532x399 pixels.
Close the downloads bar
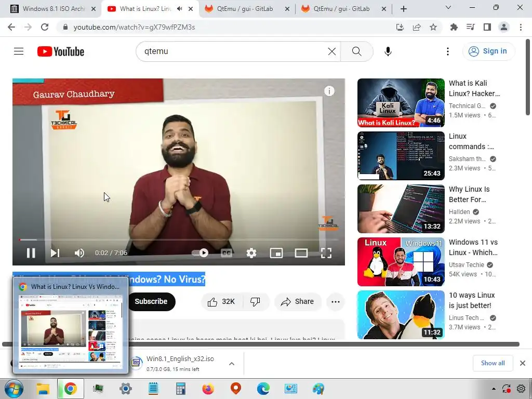point(523,363)
